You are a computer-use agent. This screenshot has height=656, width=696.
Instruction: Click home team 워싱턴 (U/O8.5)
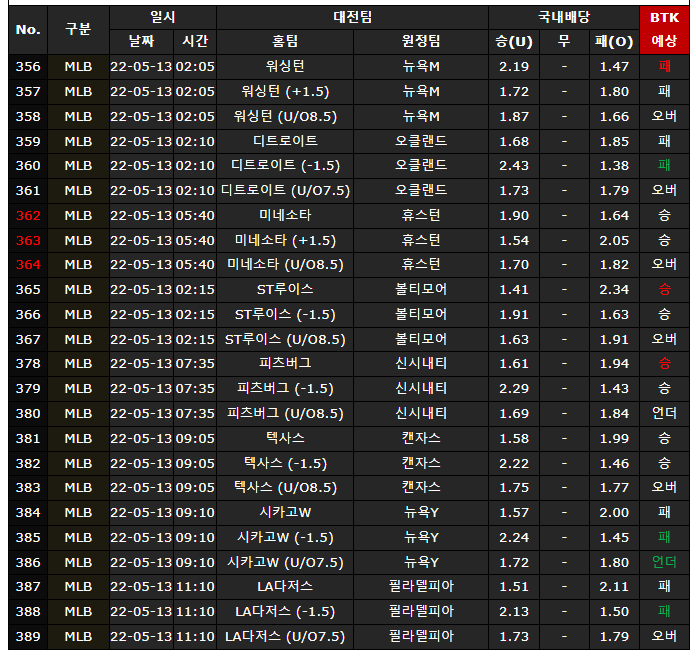[285, 117]
